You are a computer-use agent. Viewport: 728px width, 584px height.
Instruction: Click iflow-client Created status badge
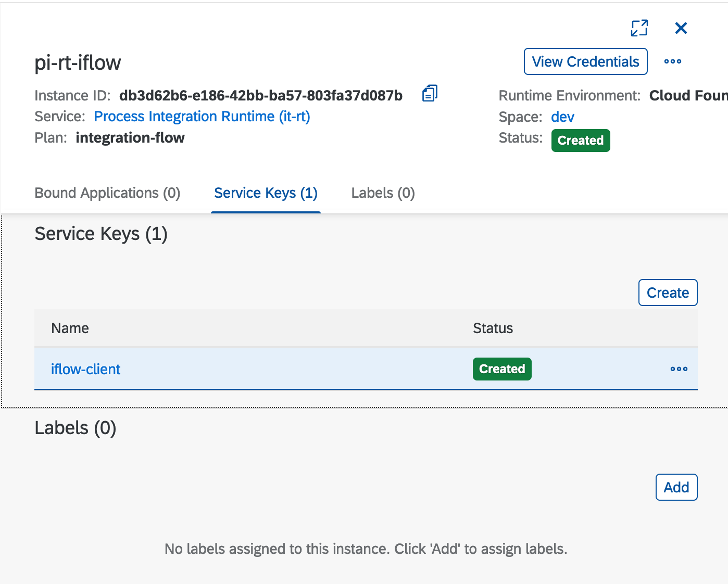click(502, 369)
